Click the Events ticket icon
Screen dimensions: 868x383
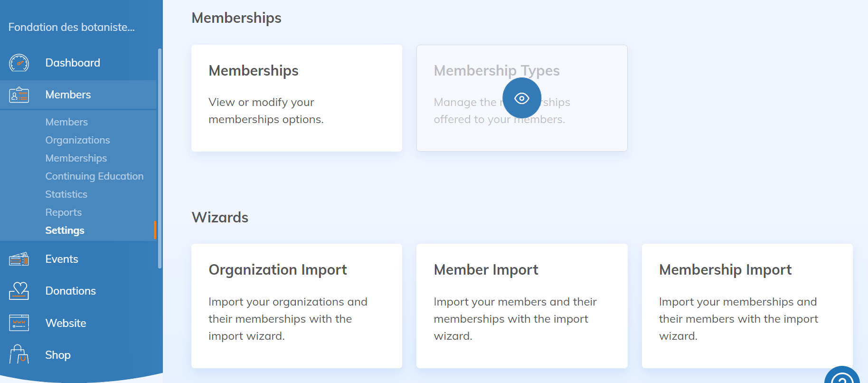[19, 259]
